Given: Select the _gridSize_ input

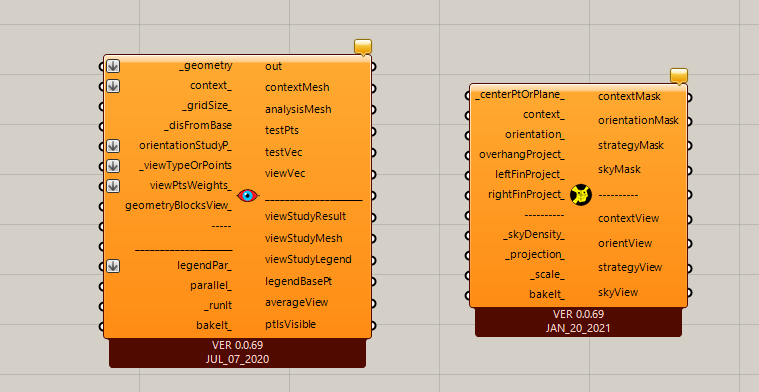Looking at the screenshot, I should [207, 106].
